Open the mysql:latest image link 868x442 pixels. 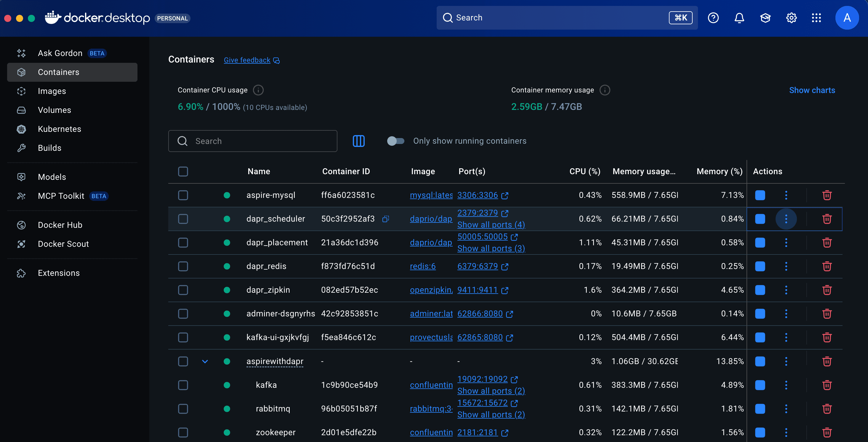[x=431, y=195]
